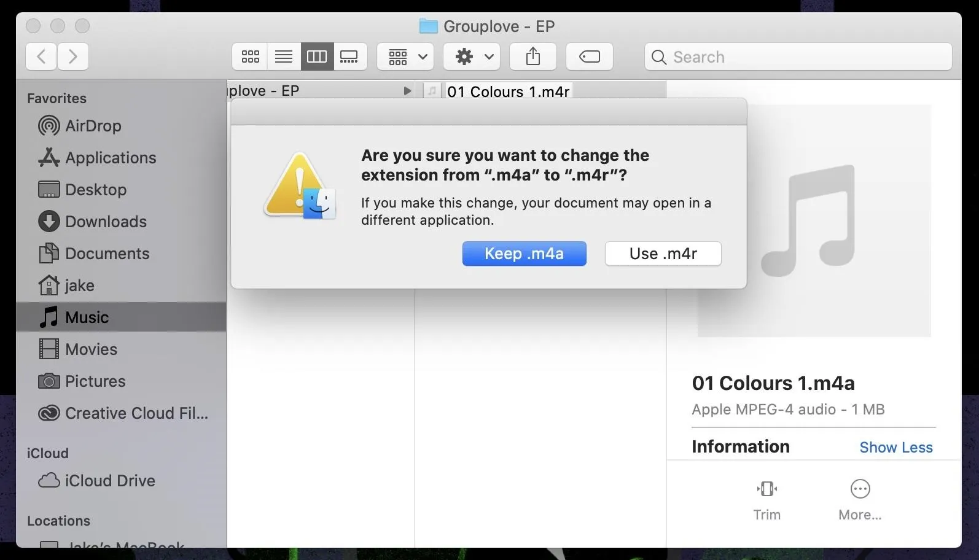979x560 pixels.
Task: Select Music in the sidebar
Action: [x=121, y=317]
